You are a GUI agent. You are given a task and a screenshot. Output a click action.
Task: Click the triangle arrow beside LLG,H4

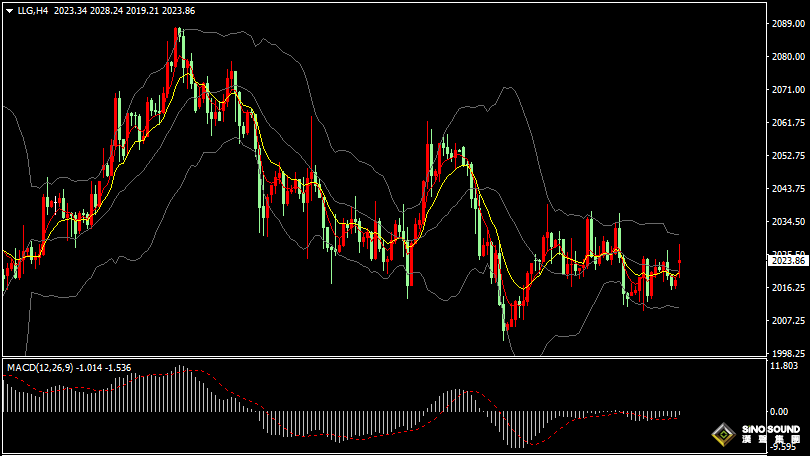pos(9,9)
